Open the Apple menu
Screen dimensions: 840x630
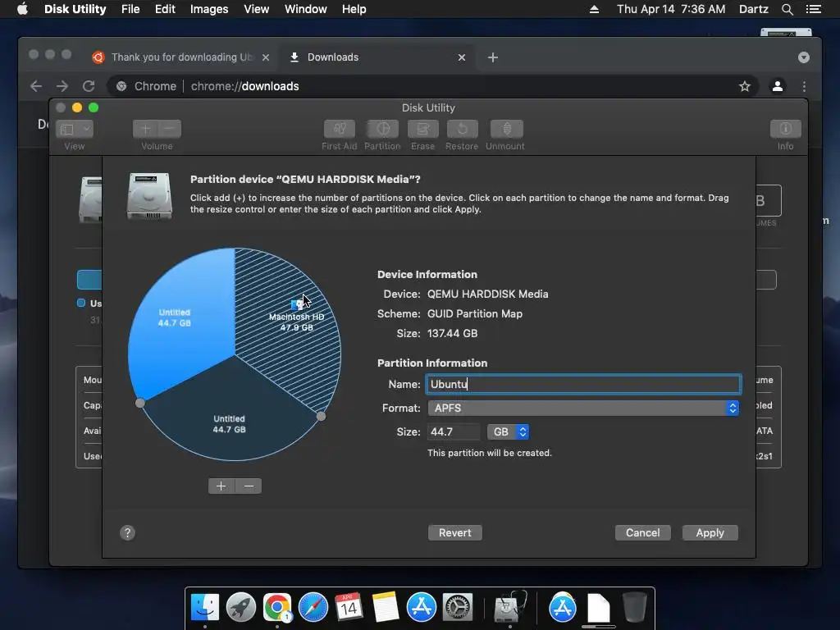click(22, 9)
